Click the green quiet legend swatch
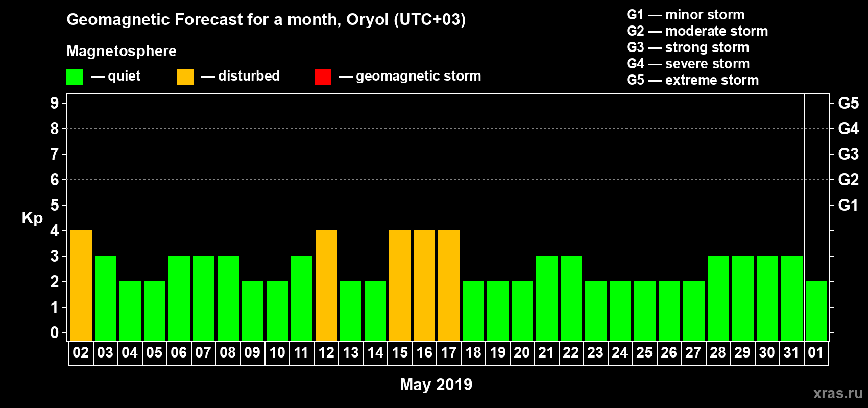Screen dimensions: 868x408 coord(75,77)
